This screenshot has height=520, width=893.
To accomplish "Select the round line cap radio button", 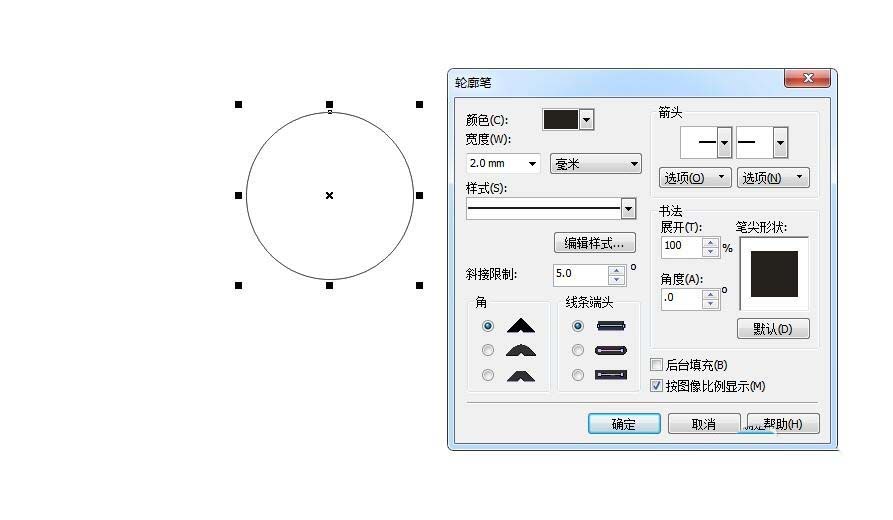I will (577, 350).
